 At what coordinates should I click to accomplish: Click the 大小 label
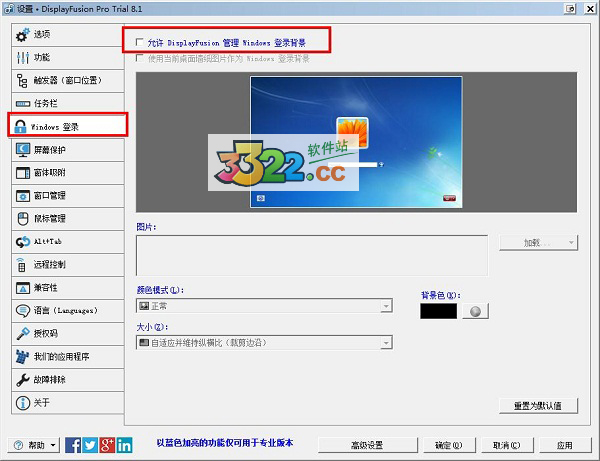point(152,327)
